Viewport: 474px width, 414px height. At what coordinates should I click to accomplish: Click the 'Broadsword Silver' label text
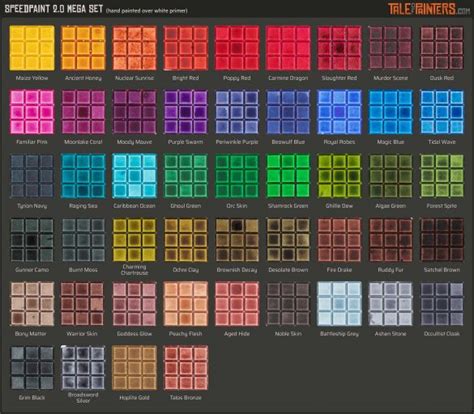(83, 398)
